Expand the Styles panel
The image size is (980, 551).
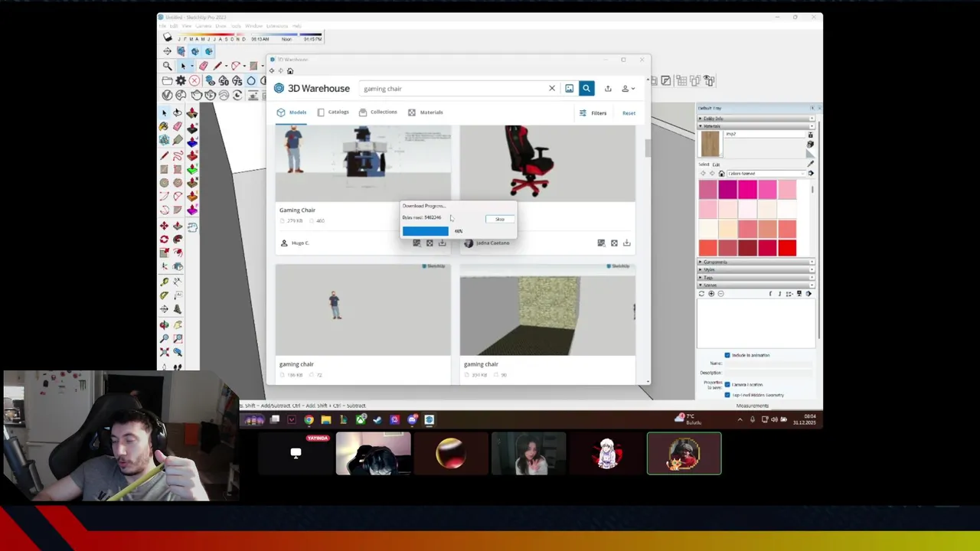pyautogui.click(x=756, y=269)
